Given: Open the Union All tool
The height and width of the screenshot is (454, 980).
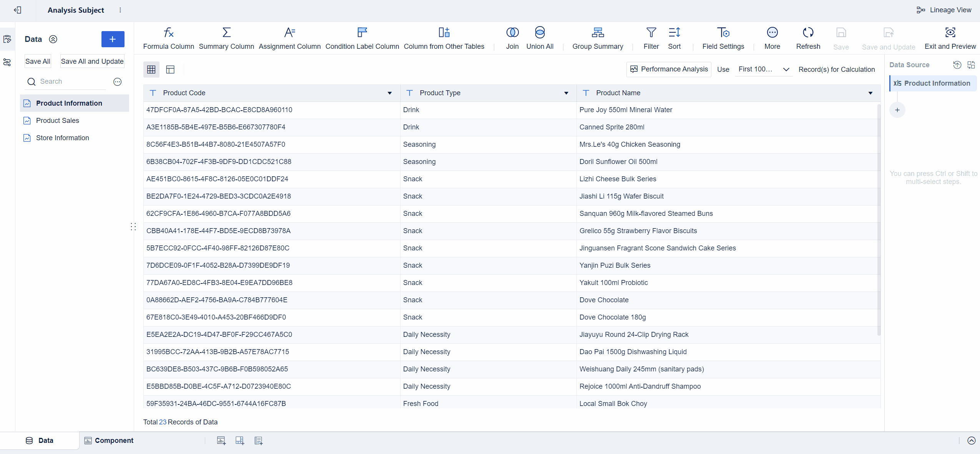Looking at the screenshot, I should (x=540, y=38).
